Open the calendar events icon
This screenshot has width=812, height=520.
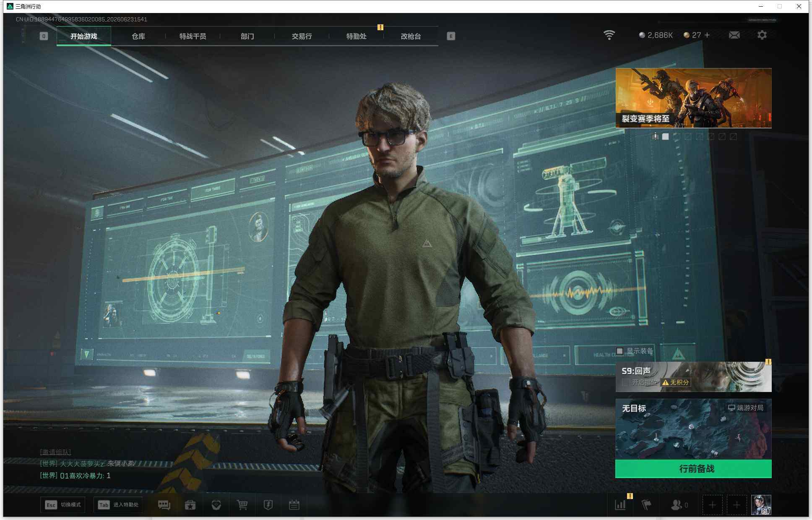294,505
